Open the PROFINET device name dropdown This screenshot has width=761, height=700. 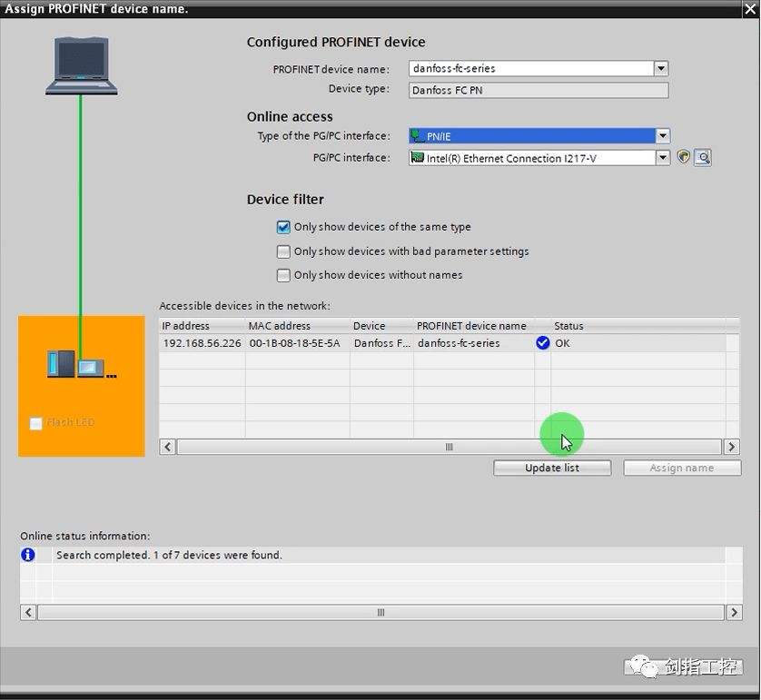661,69
